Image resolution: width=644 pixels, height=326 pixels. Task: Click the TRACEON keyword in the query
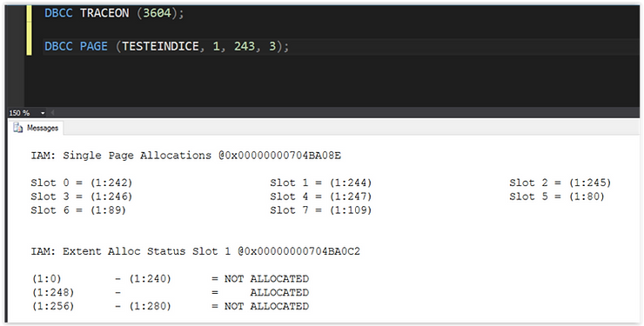click(104, 13)
